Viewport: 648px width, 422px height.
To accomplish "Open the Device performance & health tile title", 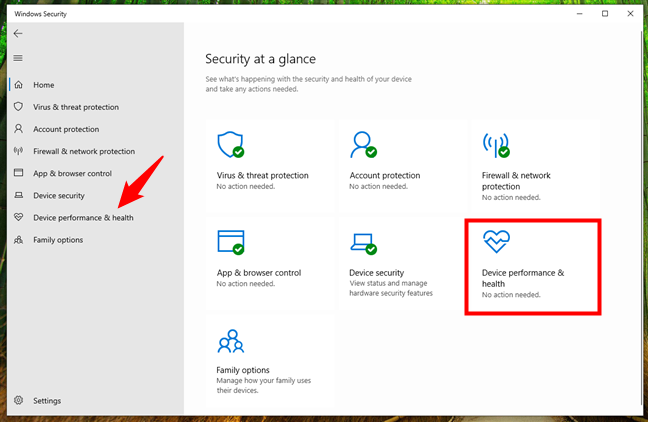I will coord(523,278).
